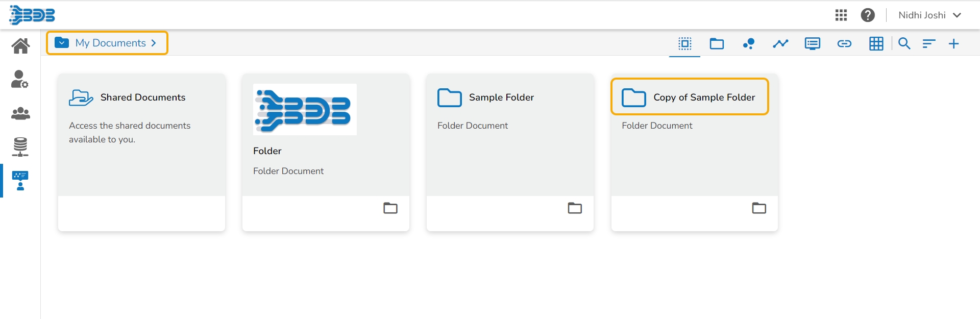Go to the Home page in sidebar

20,46
